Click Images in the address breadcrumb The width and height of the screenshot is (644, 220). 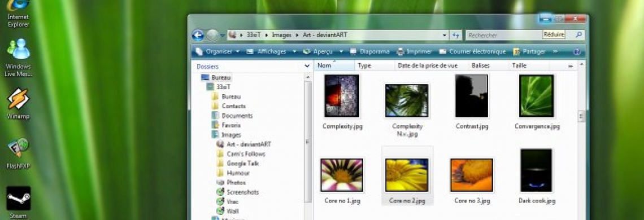point(281,36)
